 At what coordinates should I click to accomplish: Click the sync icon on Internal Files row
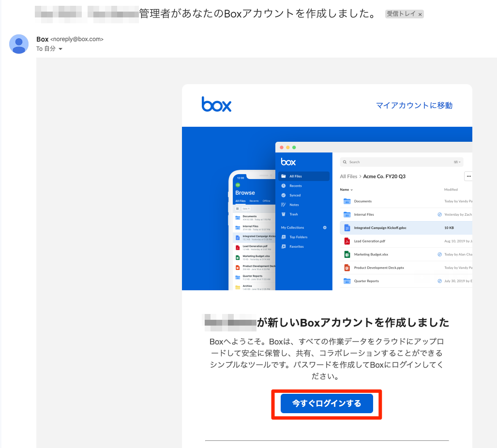point(439,214)
